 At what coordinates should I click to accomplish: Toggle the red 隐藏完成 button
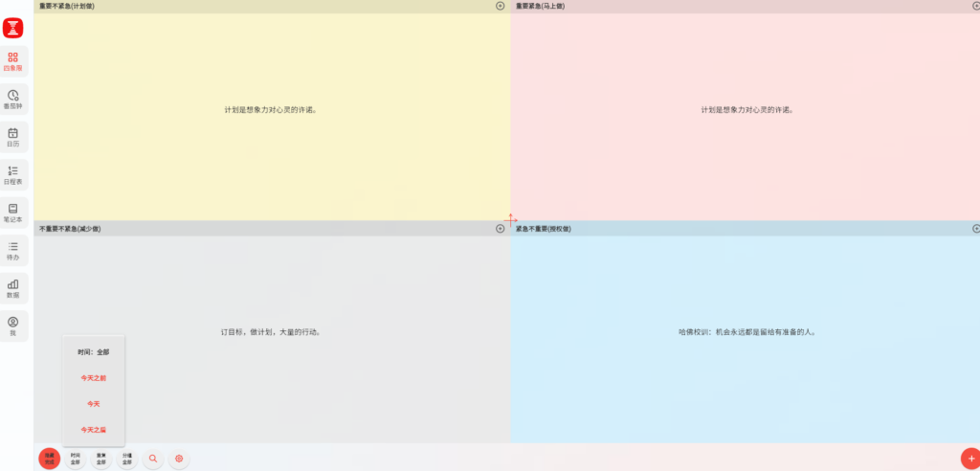49,460
